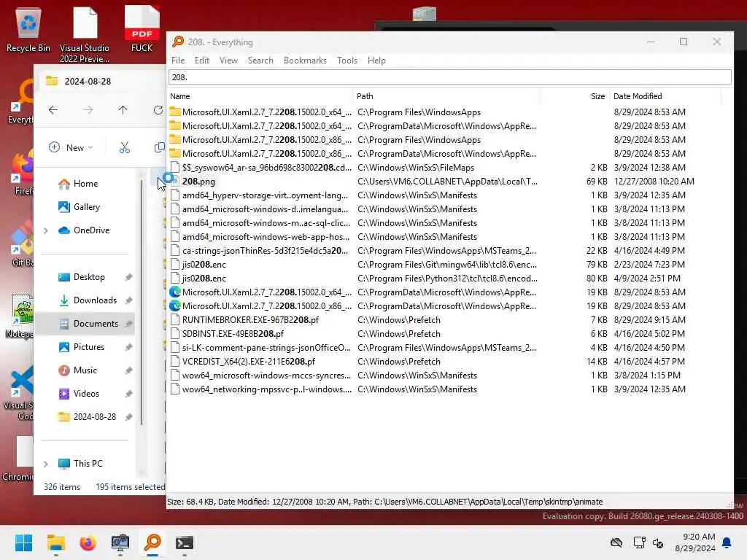
Task: Unpin Pictures using its pin icon
Action: [x=128, y=347]
